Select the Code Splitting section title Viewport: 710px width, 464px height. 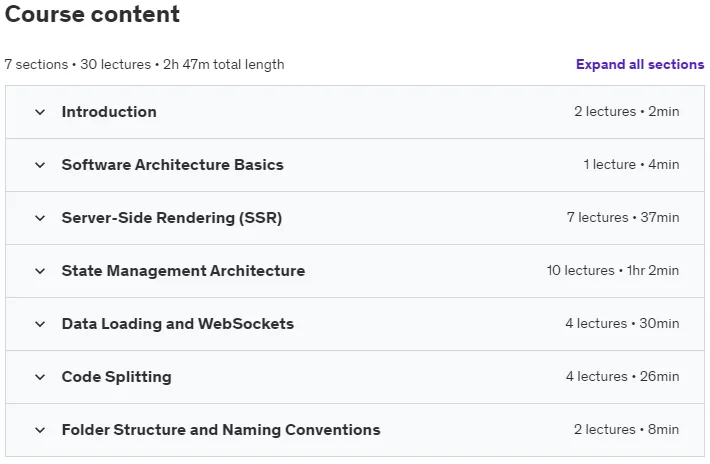tap(116, 377)
